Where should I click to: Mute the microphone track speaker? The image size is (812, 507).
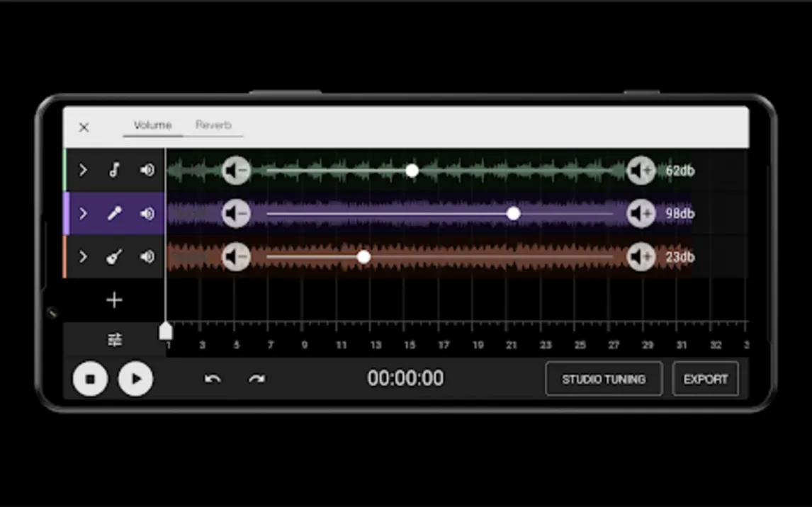point(147,213)
